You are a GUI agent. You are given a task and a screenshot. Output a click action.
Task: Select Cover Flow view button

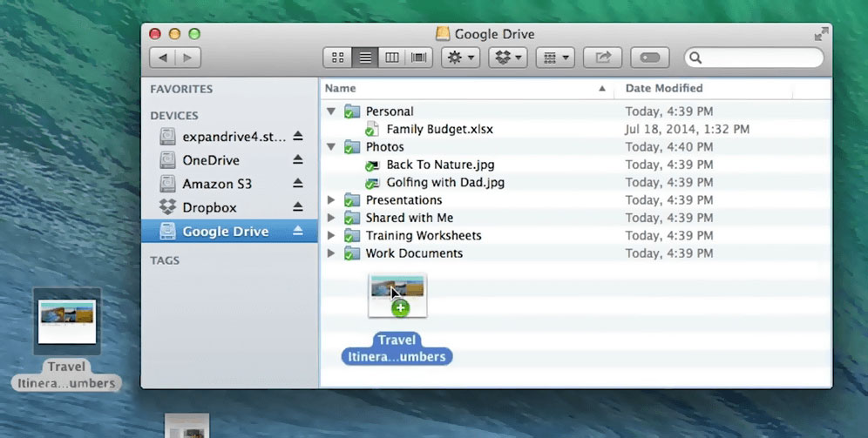419,57
